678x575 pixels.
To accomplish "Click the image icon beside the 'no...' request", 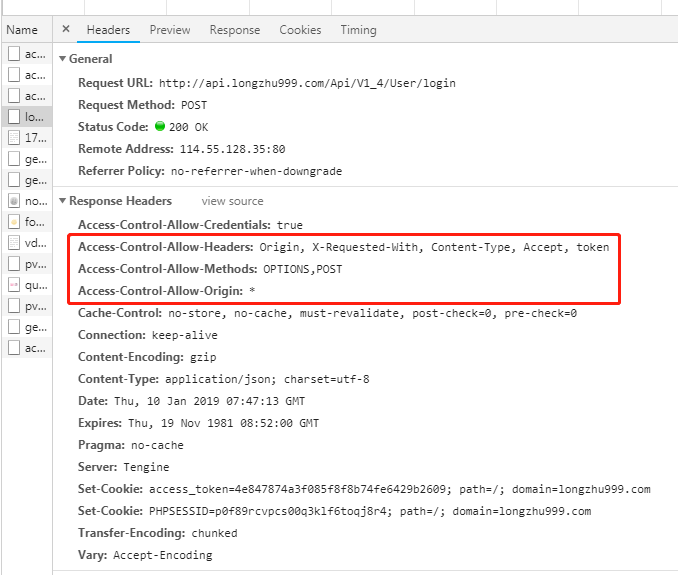I will coord(14,201).
